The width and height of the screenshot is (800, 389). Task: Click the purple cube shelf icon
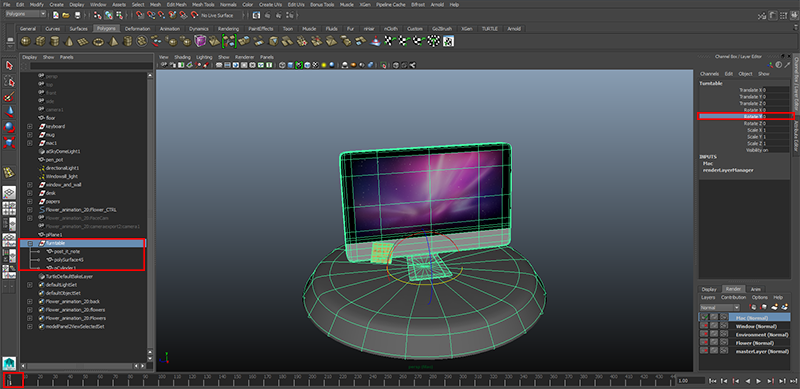pyautogui.click(x=201, y=41)
